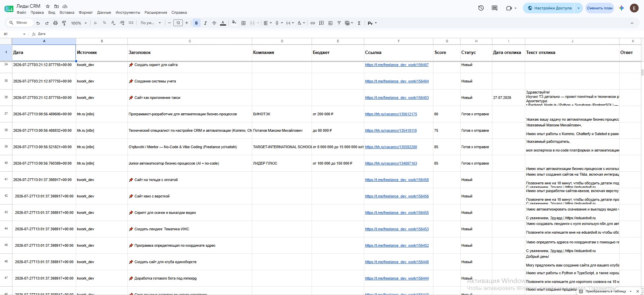
Task: Select cell with БИНОТЭК company
Action: 282,114
